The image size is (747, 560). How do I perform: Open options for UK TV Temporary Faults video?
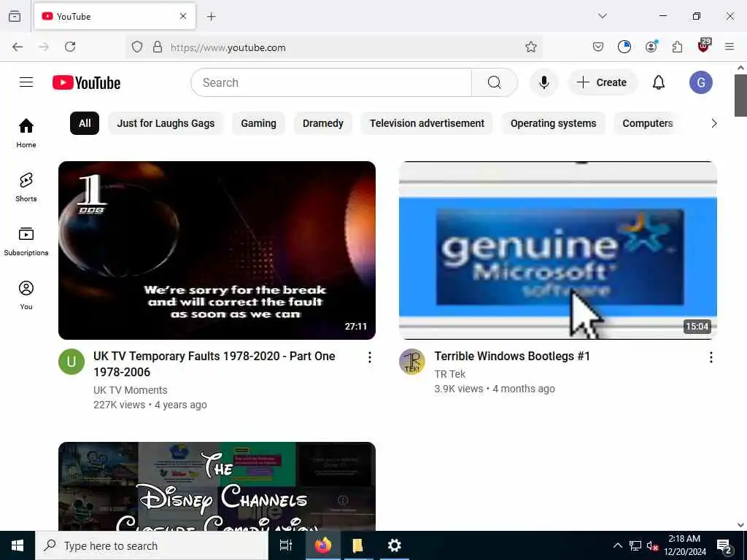pyautogui.click(x=370, y=357)
